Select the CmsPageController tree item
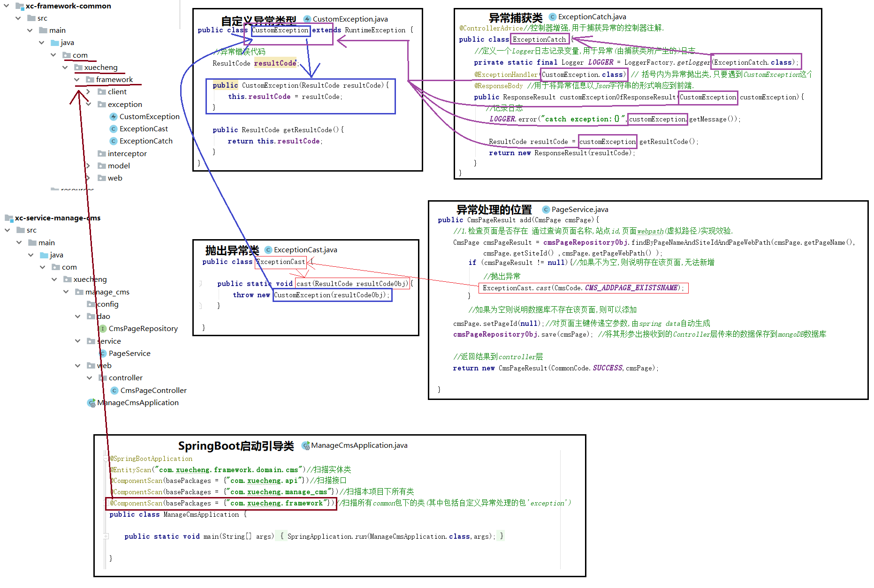Viewport: 874px width, 588px height. click(x=153, y=391)
